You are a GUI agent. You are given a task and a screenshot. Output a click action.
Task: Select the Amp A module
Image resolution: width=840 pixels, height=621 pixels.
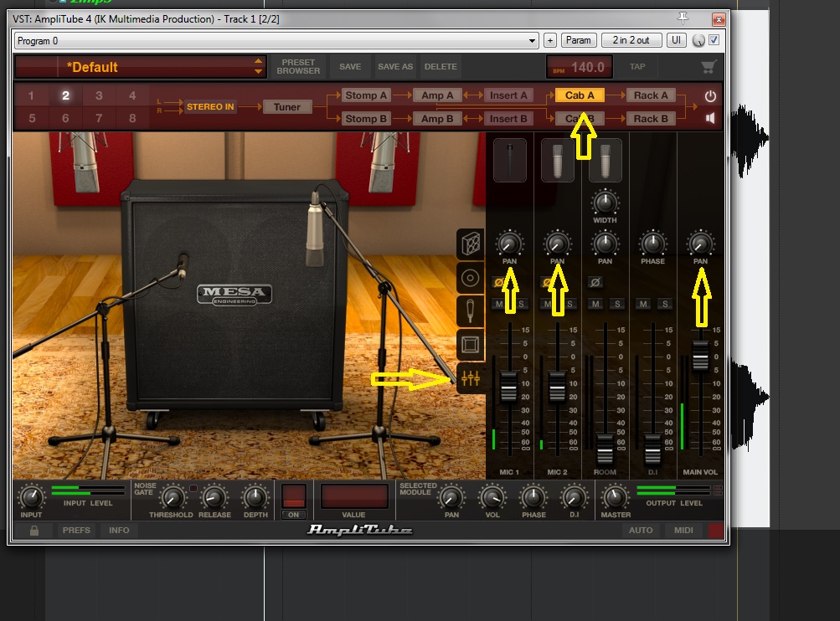437,95
